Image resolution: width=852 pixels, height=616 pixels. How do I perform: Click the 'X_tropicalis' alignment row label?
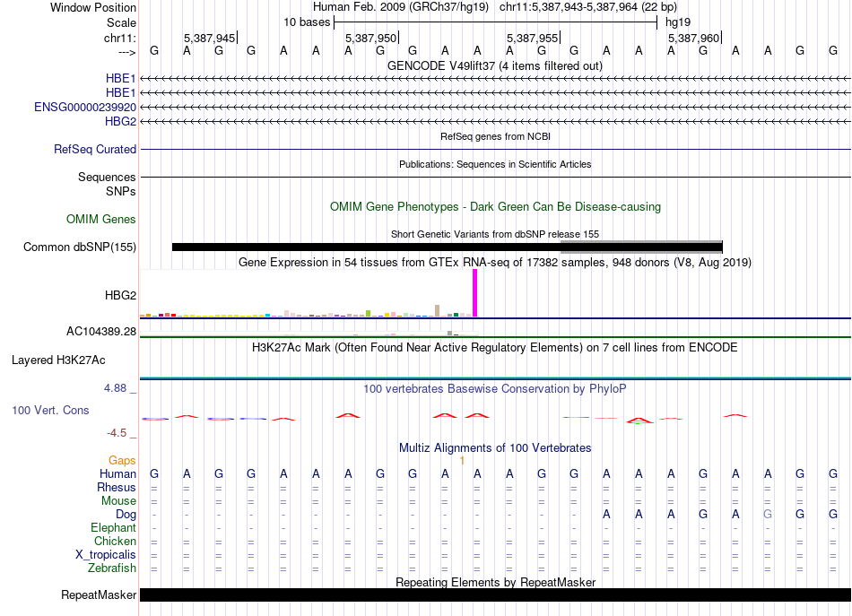coord(106,555)
